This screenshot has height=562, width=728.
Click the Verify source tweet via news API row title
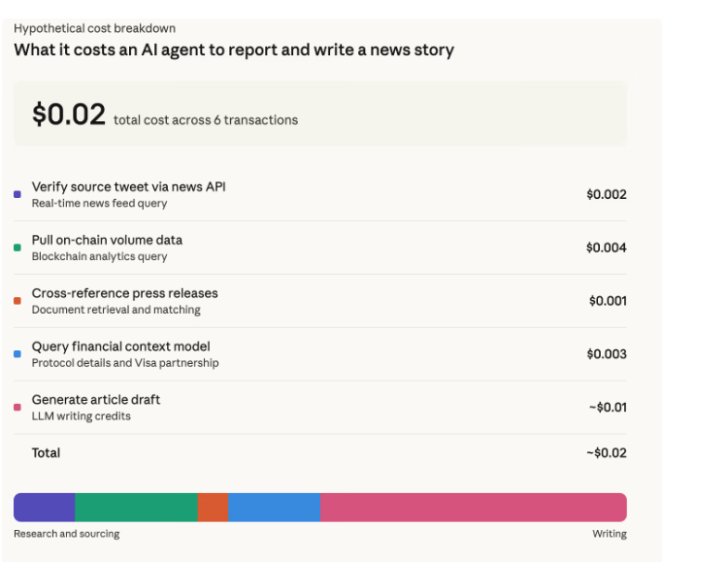tap(128, 186)
